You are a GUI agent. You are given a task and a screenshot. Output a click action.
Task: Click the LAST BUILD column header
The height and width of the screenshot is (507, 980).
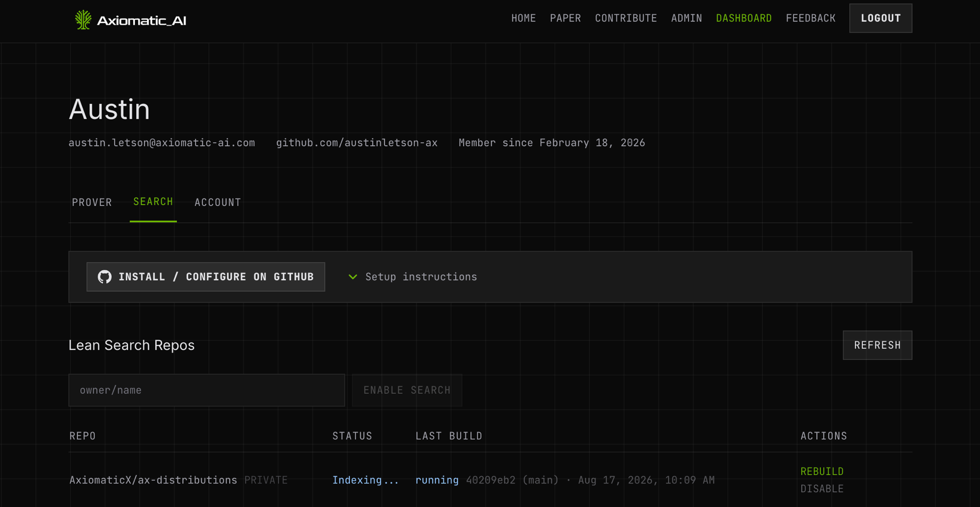[x=449, y=436]
